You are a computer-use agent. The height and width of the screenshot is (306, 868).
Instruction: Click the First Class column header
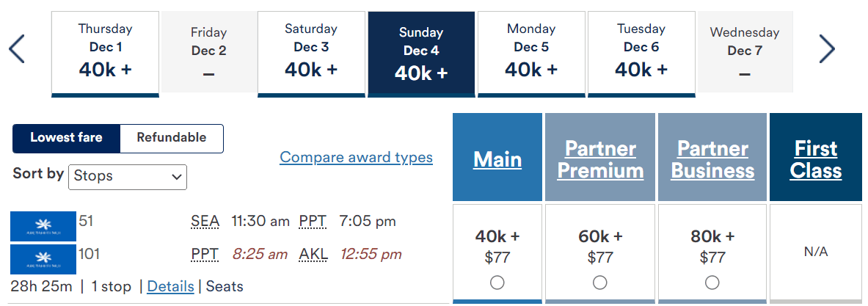815,159
